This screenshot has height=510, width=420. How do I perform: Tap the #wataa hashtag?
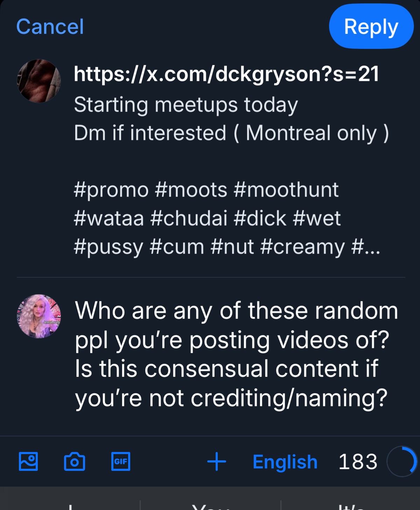109,219
